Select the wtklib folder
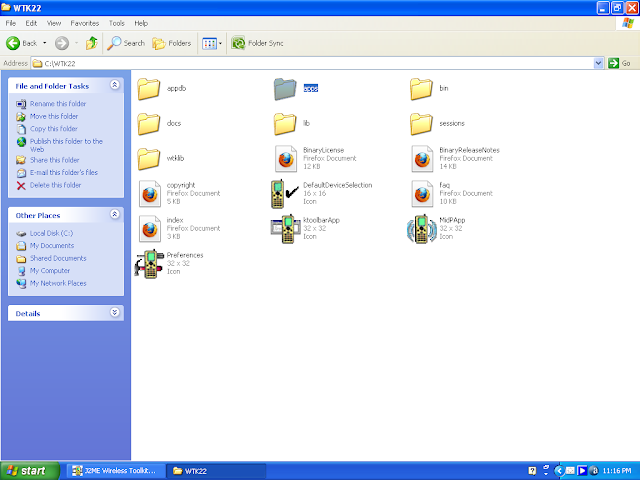This screenshot has width=640, height=480. [x=149, y=158]
